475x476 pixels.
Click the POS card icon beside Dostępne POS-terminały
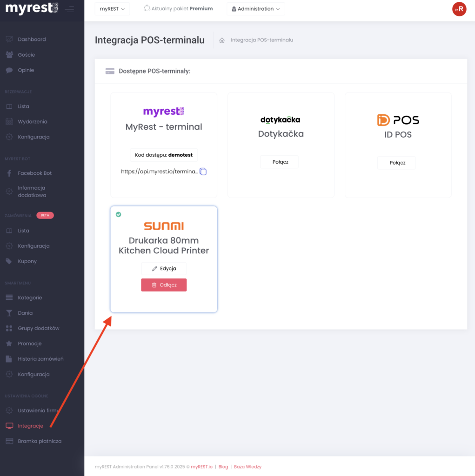[x=110, y=71]
